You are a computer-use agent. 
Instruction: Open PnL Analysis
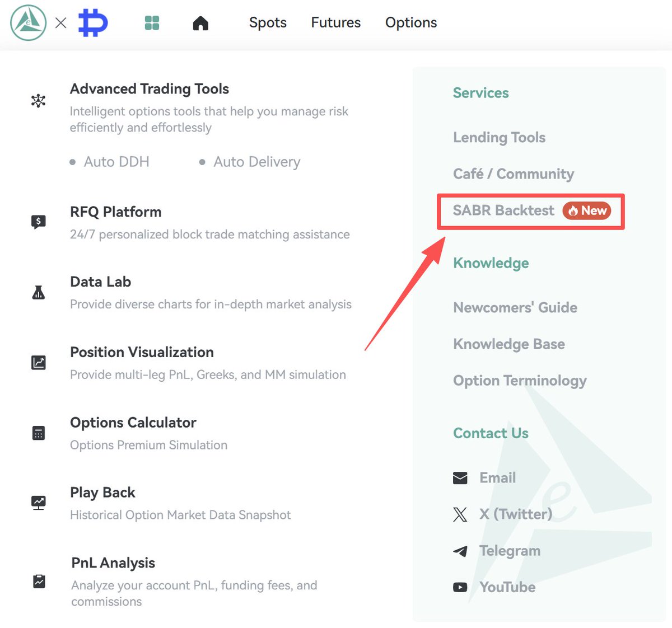113,563
